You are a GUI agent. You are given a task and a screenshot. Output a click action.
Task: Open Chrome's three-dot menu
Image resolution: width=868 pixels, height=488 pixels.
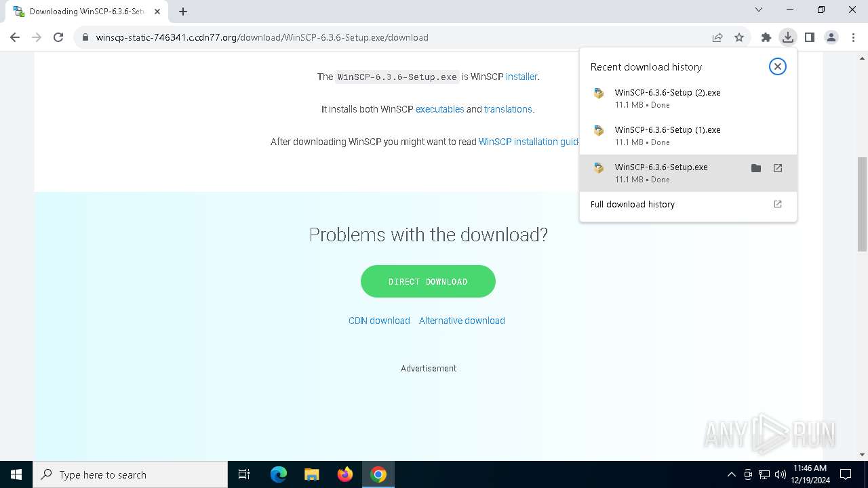point(853,37)
